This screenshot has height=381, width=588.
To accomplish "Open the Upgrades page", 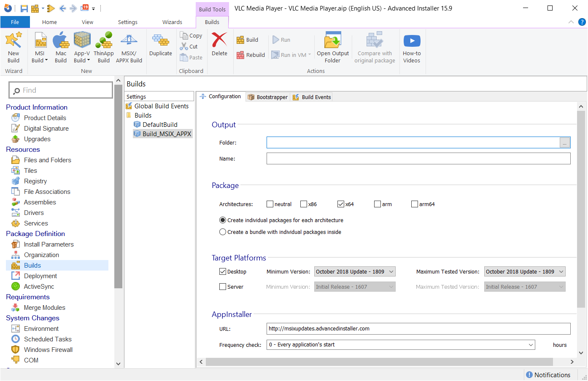I will pos(37,139).
